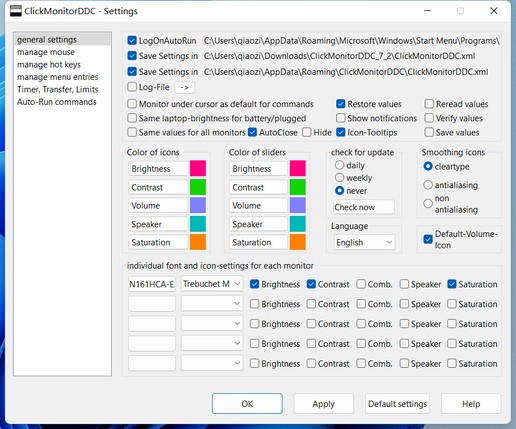Click the second row empty monitor name field
The image size is (516, 429).
tap(152, 304)
